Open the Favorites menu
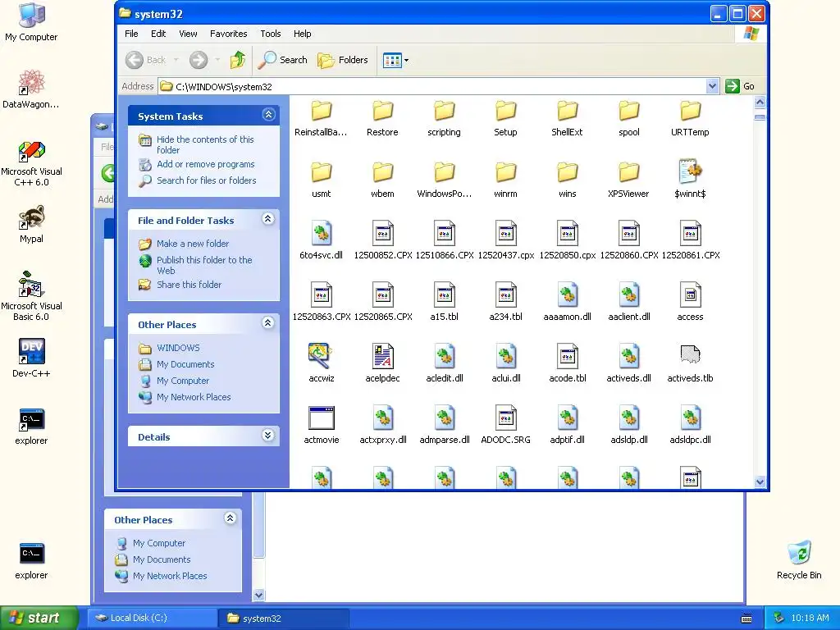 click(x=229, y=34)
